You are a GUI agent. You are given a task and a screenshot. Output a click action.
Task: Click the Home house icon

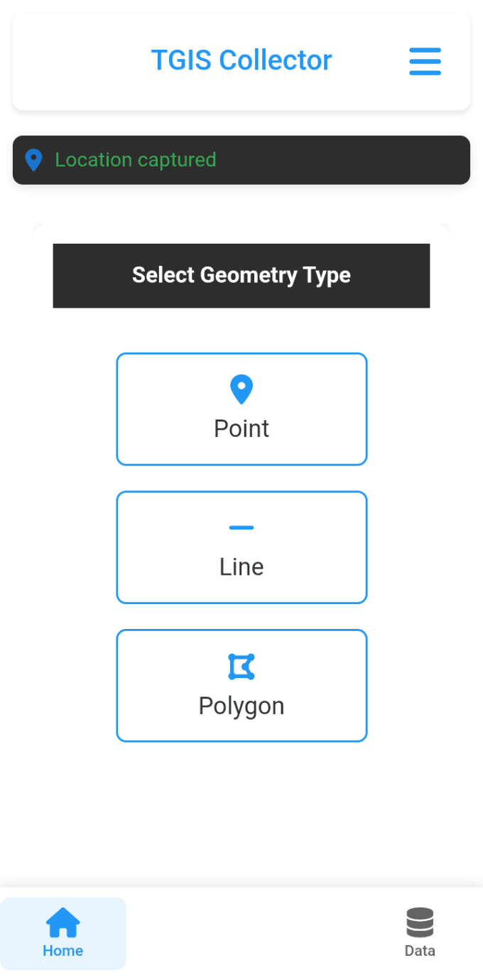pos(63,922)
